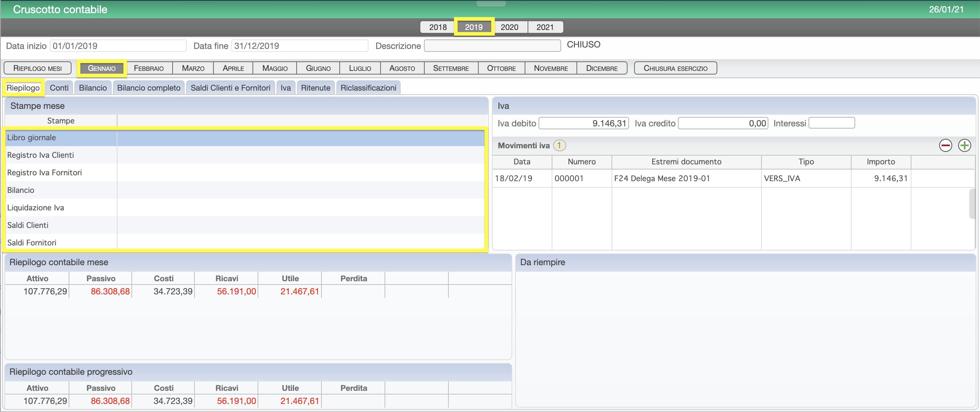
Task: Select month Settembre
Action: [451, 68]
